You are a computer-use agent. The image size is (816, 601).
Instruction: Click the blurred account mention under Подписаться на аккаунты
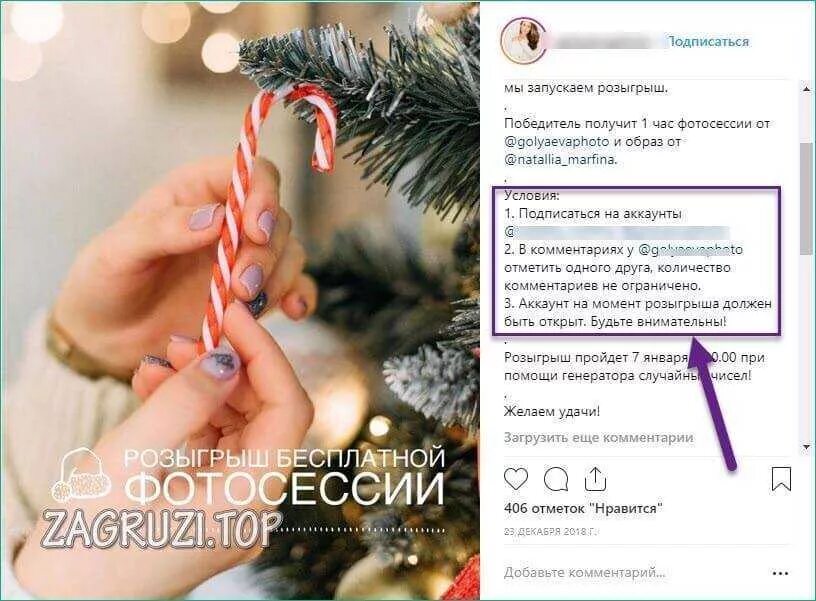[617, 232]
